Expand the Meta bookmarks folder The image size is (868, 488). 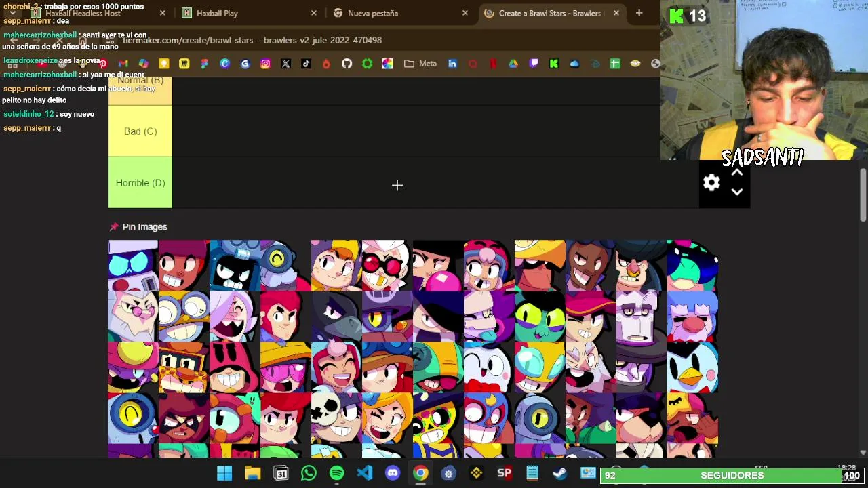tap(420, 64)
